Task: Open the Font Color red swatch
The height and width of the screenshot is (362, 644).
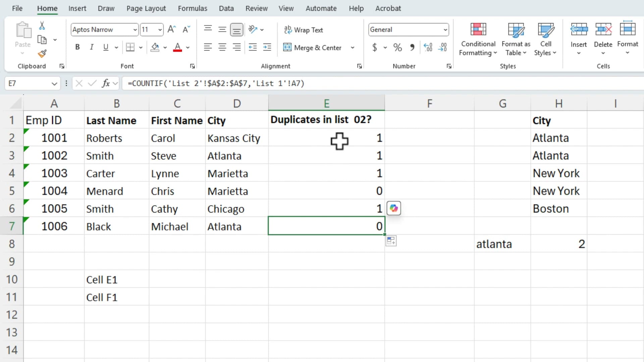Action: [177, 47]
